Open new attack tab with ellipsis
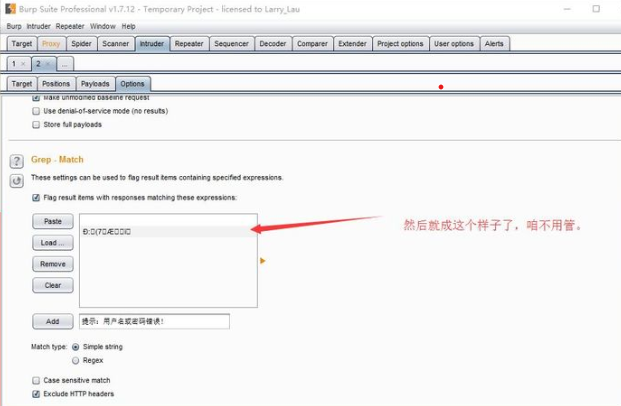 pos(65,64)
